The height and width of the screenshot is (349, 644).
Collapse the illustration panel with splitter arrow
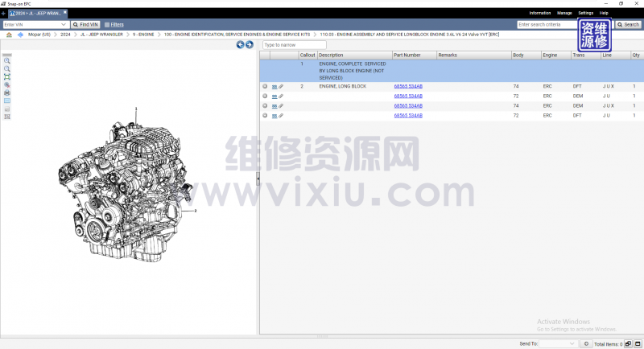tap(258, 179)
